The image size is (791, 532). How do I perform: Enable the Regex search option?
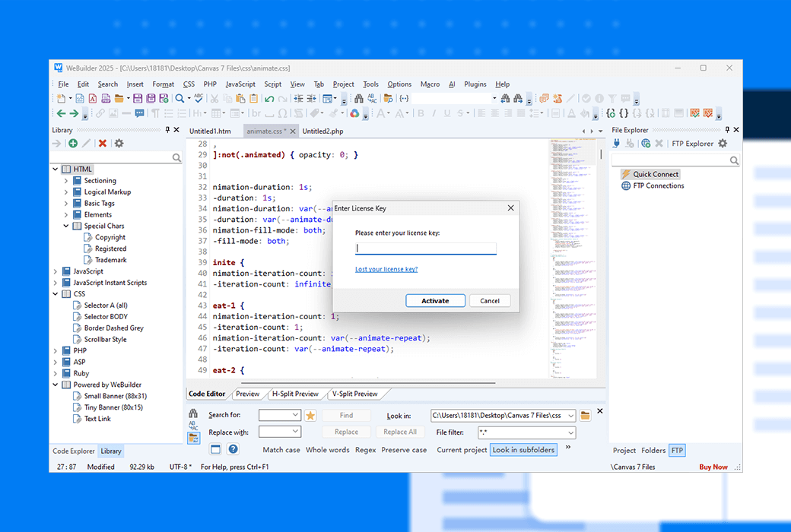(365, 450)
